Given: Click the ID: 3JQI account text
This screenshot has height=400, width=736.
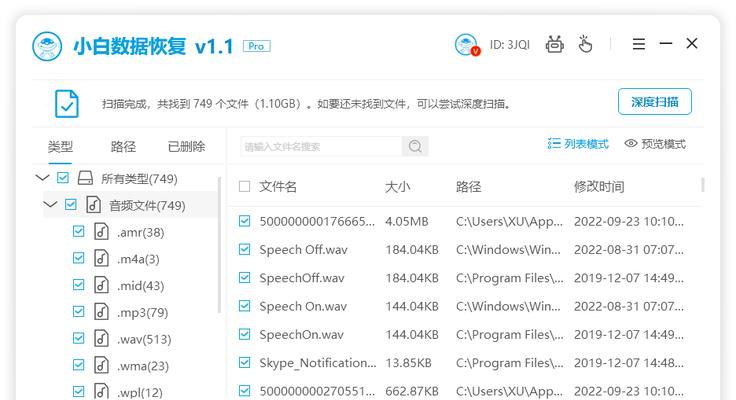Looking at the screenshot, I should tap(510, 45).
